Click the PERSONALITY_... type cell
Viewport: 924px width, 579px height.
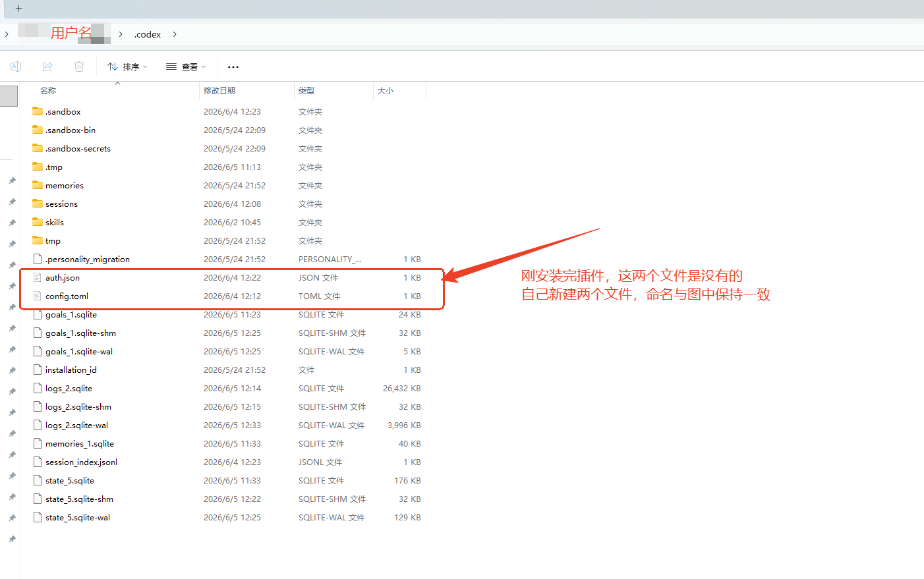coord(330,260)
